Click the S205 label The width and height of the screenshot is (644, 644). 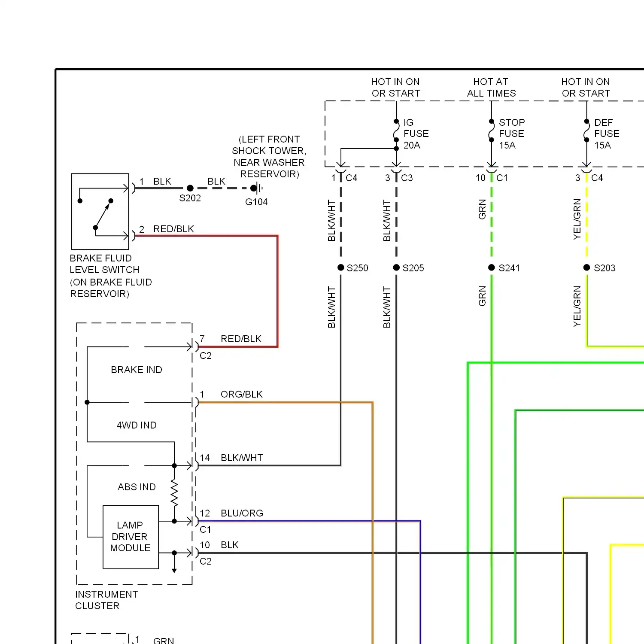pos(413,268)
